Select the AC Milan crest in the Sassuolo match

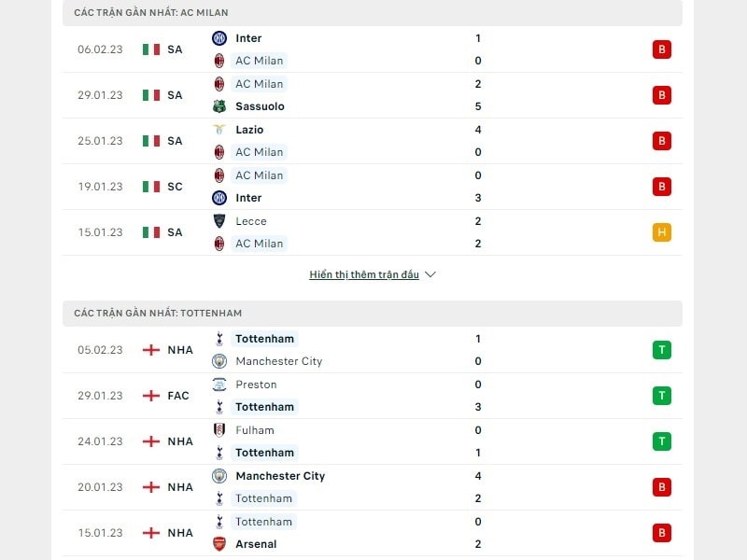click(x=218, y=84)
